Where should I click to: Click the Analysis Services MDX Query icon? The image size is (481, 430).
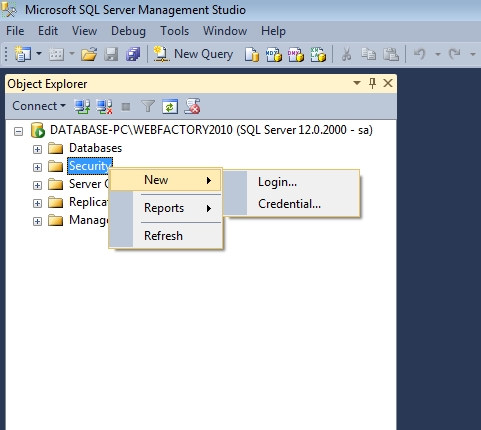point(274,54)
